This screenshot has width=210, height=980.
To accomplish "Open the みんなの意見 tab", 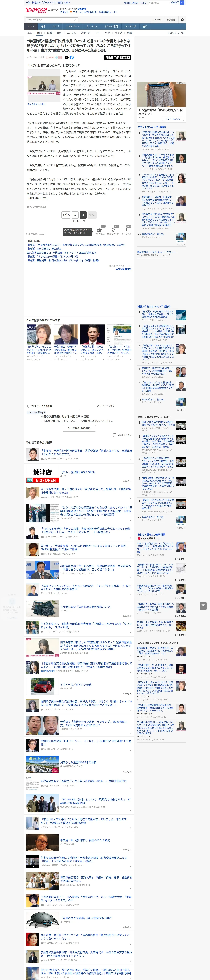I will 111,27.
